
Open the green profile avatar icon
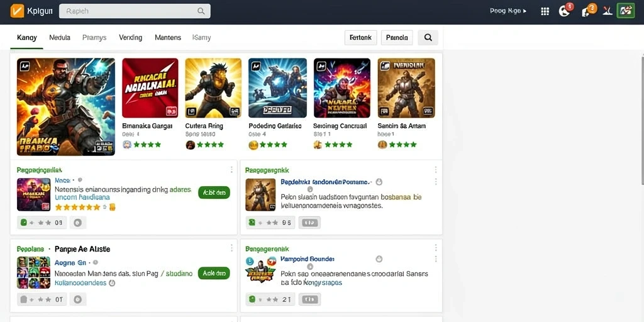coord(626,11)
